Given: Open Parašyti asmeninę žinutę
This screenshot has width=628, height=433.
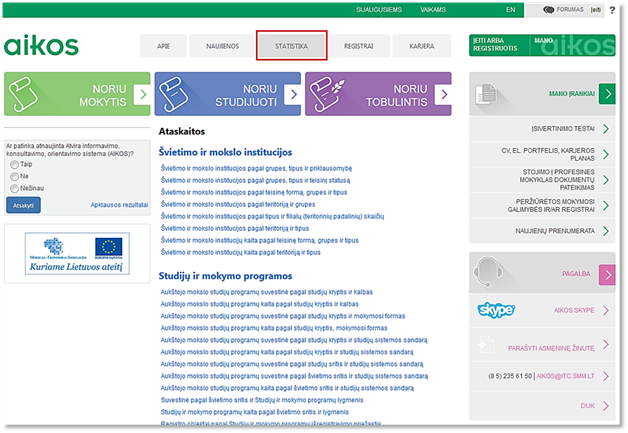Looking at the screenshot, I should point(551,348).
